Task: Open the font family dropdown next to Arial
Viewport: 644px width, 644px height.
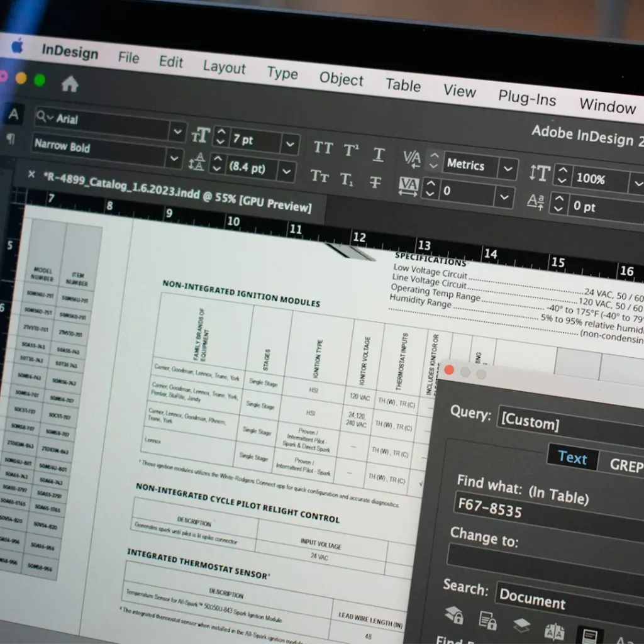Action: (x=177, y=132)
